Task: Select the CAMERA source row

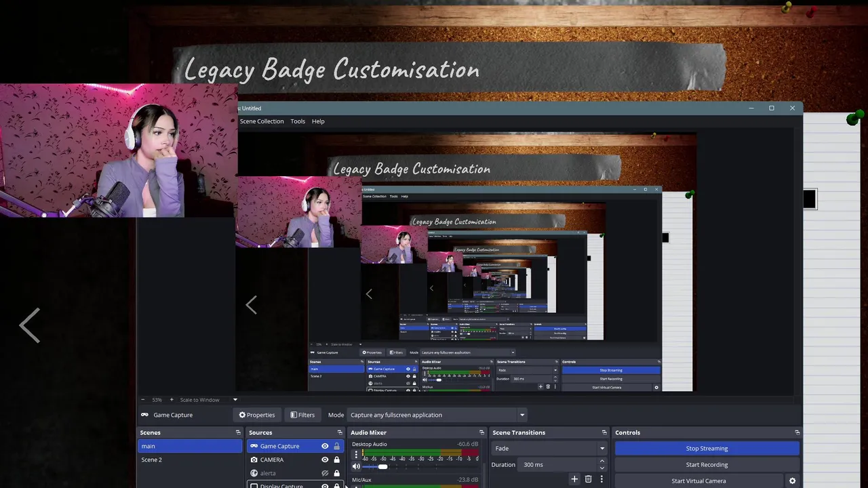Action: point(296,460)
